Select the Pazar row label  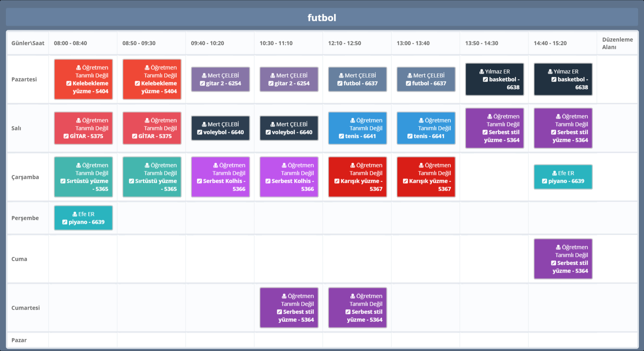pyautogui.click(x=19, y=340)
